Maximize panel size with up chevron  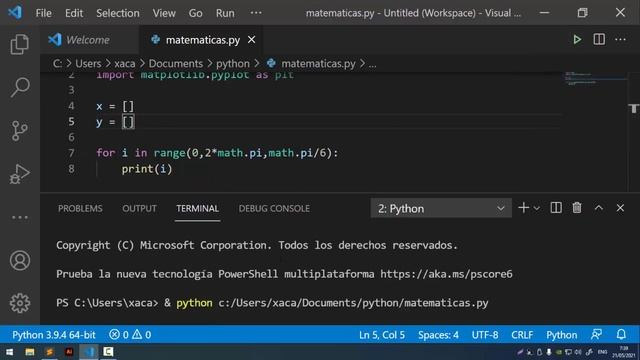[x=598, y=208]
